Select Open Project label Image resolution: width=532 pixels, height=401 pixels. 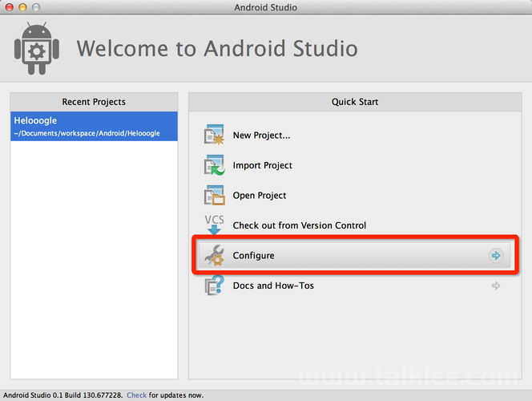point(260,196)
